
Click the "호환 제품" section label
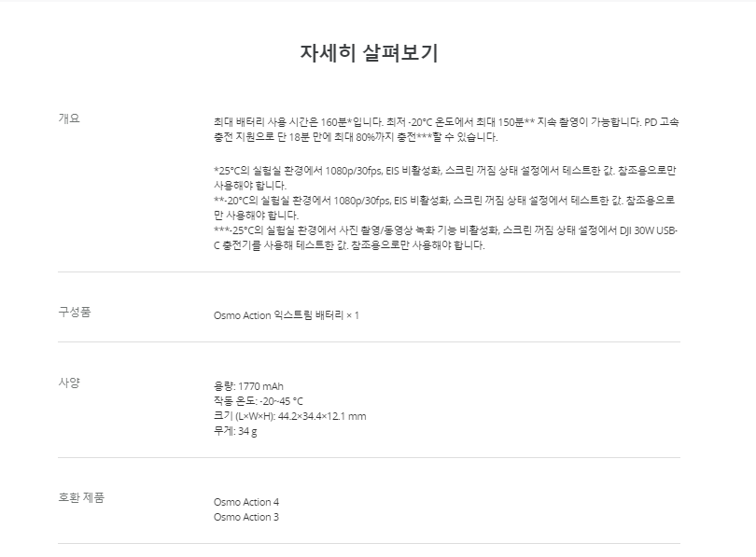click(x=81, y=497)
